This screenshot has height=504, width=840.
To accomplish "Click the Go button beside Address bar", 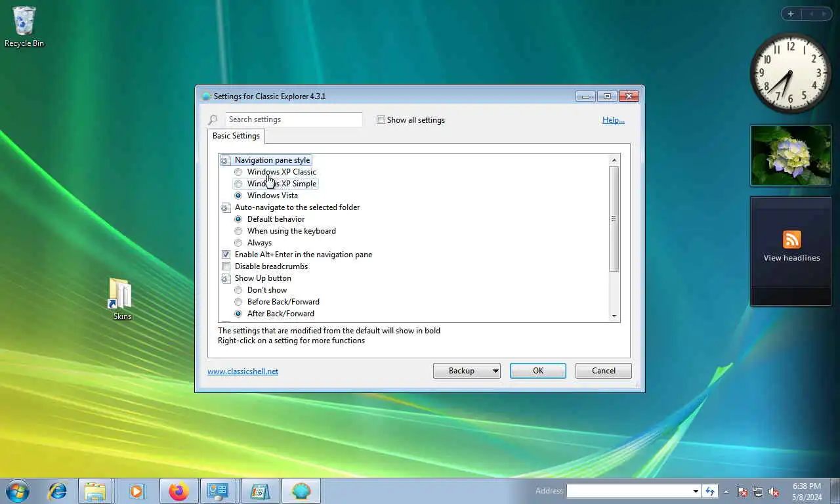I will click(x=709, y=491).
